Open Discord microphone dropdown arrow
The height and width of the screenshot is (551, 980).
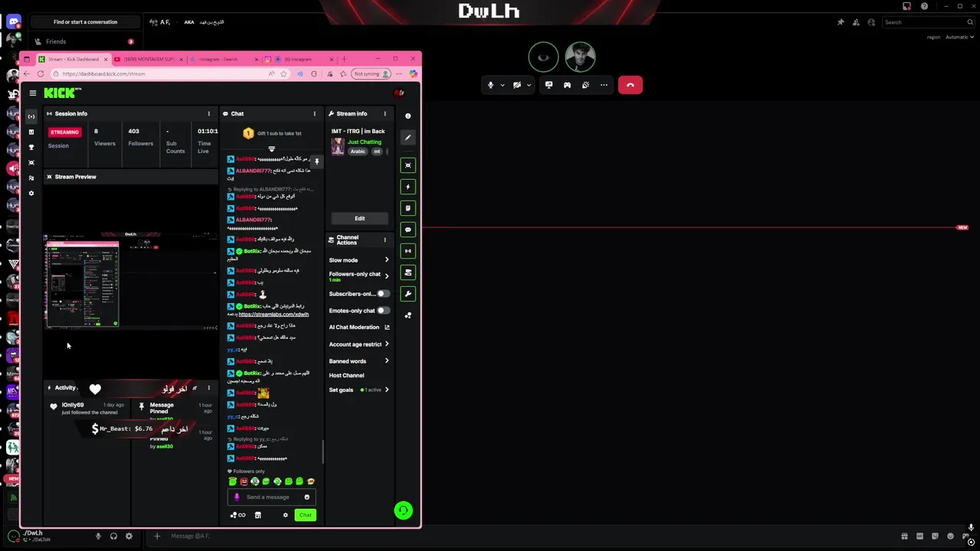(502, 85)
